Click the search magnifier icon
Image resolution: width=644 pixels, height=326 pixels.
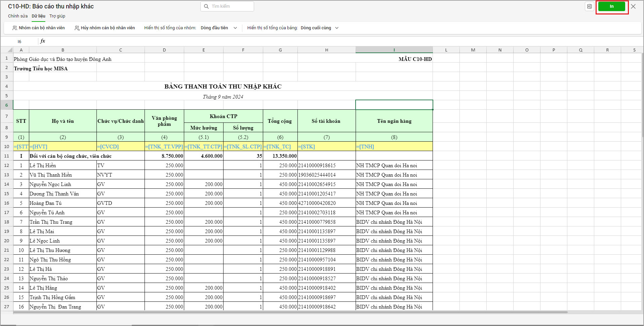coord(206,6)
